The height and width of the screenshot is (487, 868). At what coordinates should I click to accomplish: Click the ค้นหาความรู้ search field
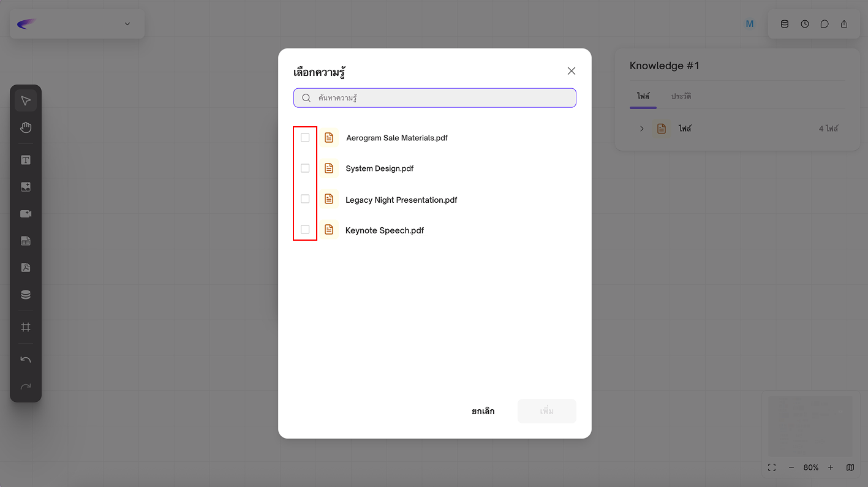click(441, 98)
